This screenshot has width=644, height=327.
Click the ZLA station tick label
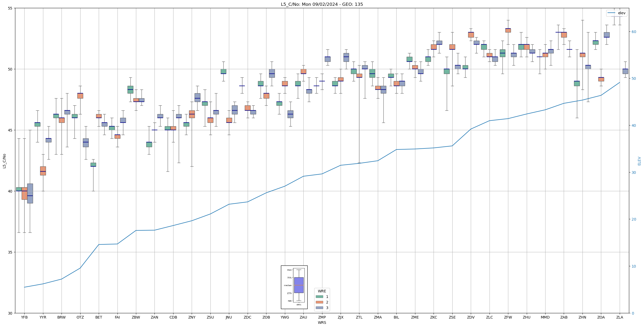[x=619, y=317]
